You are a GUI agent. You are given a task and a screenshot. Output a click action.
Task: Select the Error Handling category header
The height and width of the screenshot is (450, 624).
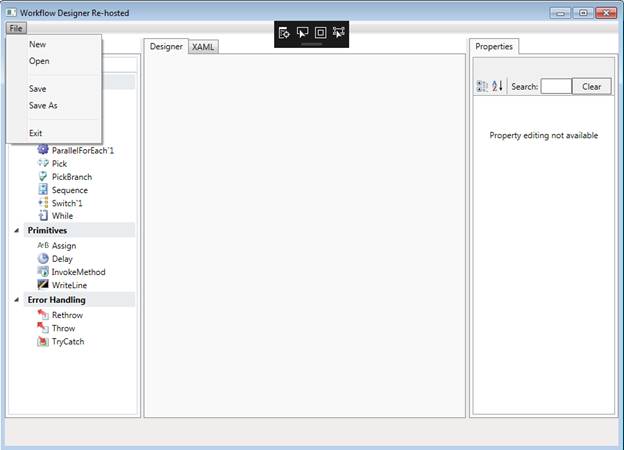point(79,300)
